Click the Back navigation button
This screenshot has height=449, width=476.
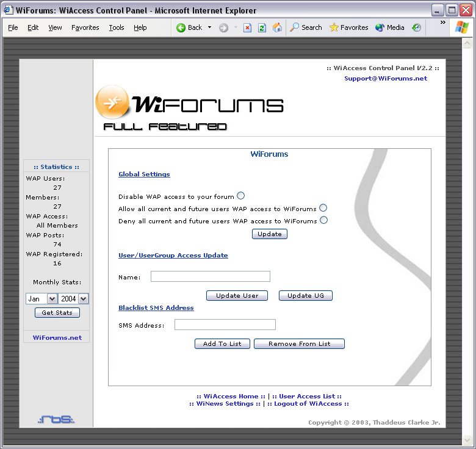point(189,27)
